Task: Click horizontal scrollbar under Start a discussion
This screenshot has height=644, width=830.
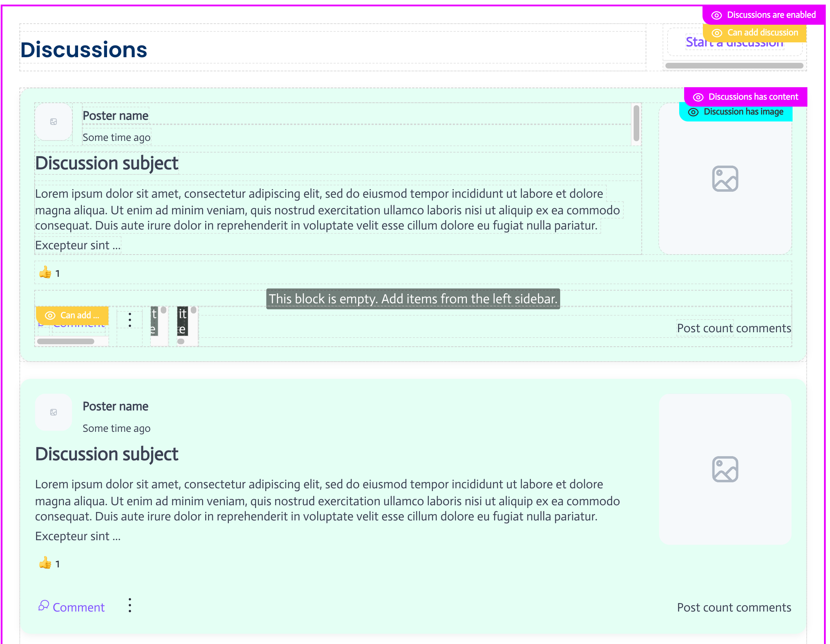Action: (x=734, y=66)
